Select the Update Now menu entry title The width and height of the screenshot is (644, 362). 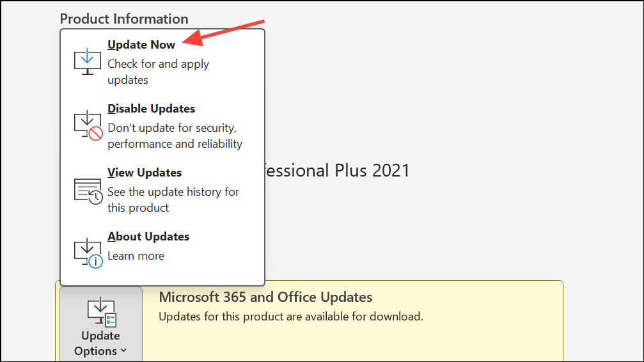tap(141, 45)
